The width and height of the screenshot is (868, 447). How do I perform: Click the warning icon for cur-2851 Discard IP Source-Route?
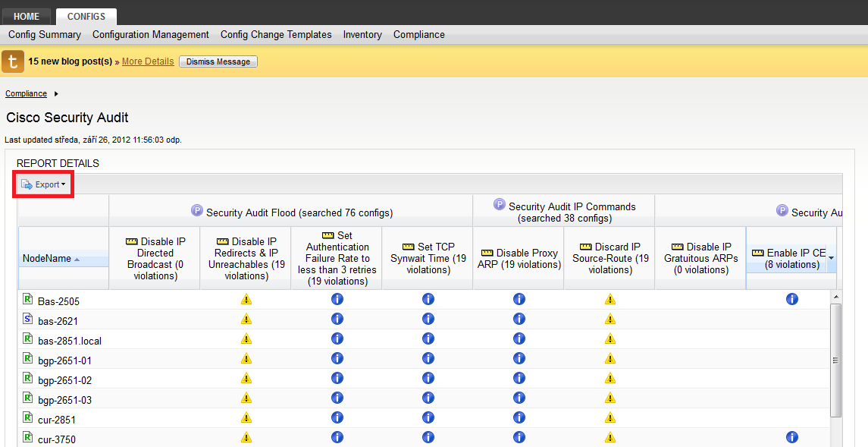point(609,418)
